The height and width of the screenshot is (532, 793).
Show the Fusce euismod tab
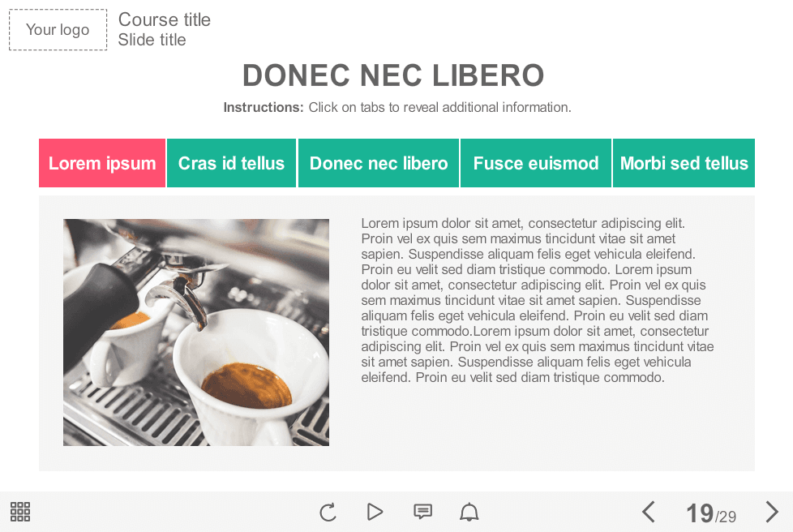pyautogui.click(x=536, y=163)
